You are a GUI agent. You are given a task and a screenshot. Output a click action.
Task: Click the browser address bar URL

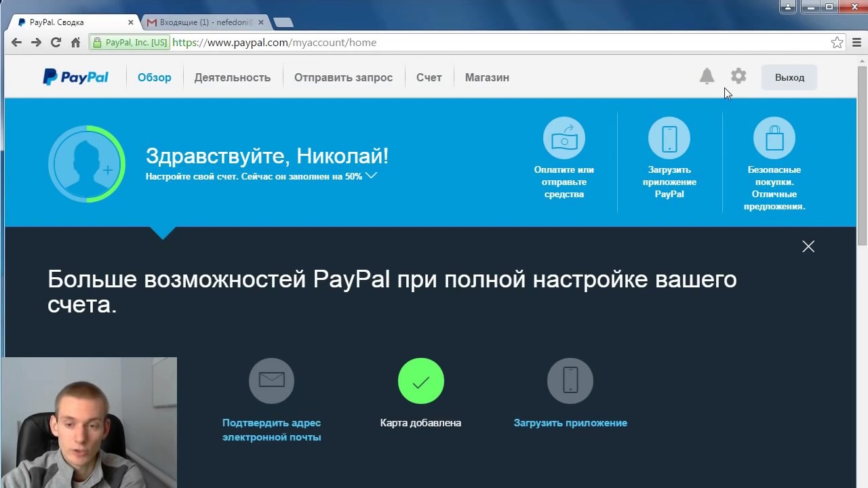coord(275,42)
